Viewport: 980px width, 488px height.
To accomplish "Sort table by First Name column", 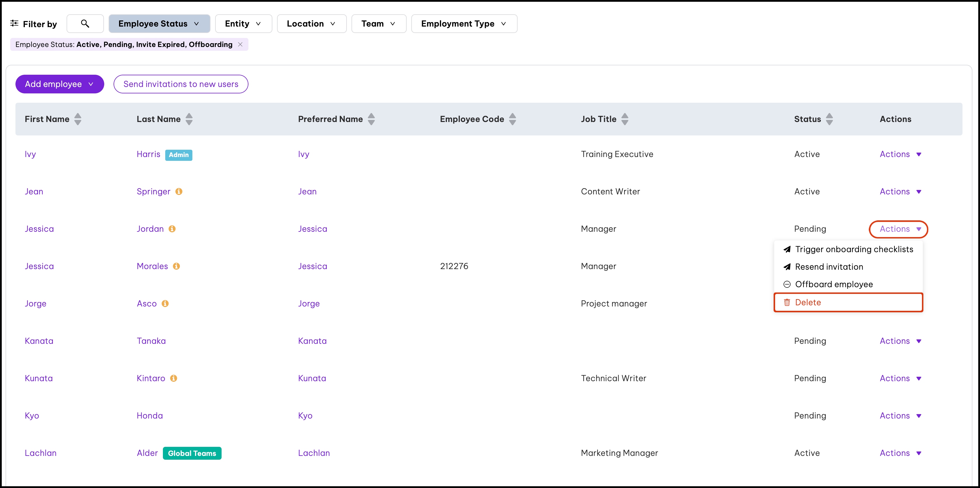I will click(x=78, y=119).
